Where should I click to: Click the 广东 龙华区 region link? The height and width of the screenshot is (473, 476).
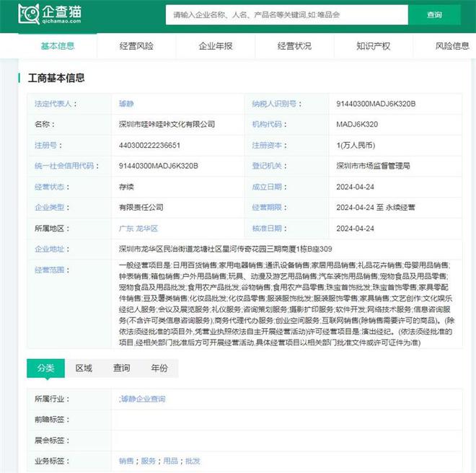pos(138,229)
